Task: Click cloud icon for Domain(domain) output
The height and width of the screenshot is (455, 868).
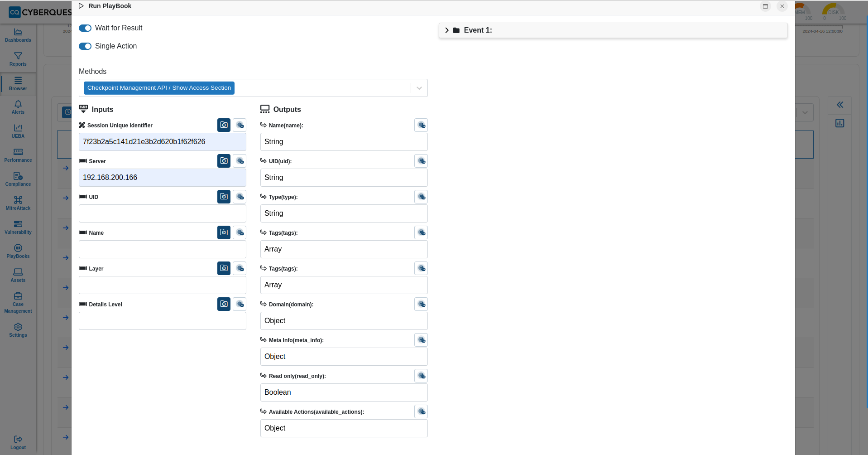Action: point(421,304)
